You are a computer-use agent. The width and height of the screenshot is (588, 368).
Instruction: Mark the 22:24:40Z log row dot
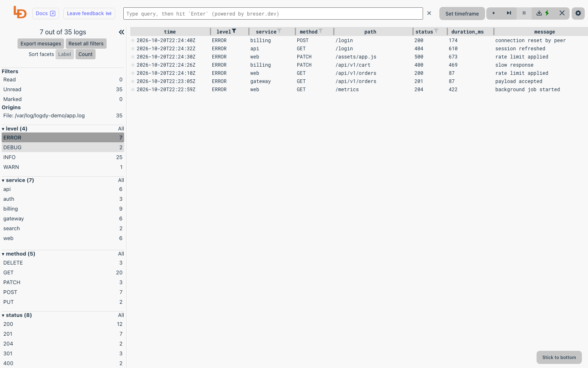coord(133,40)
